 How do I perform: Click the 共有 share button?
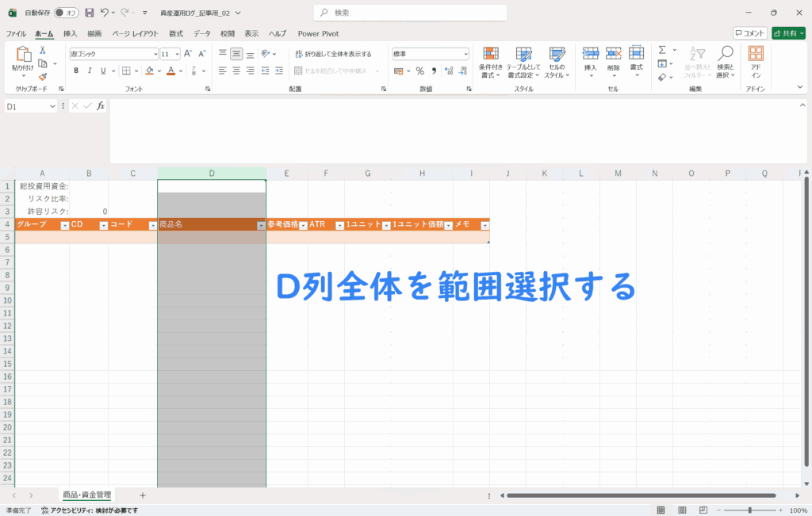click(787, 33)
